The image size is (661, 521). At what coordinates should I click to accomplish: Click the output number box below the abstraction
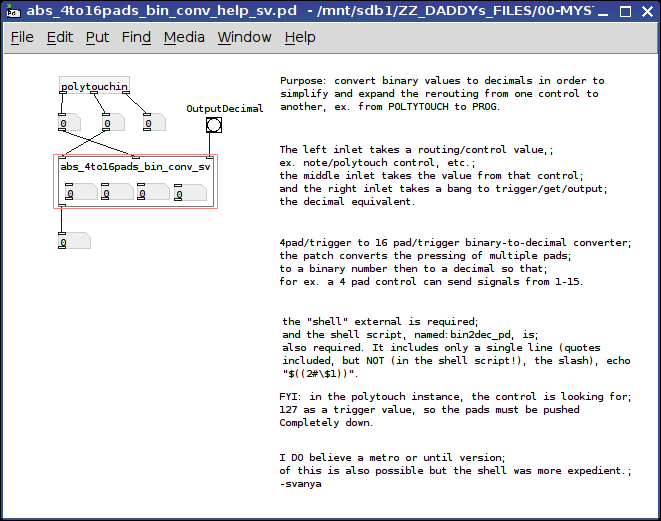coord(75,241)
